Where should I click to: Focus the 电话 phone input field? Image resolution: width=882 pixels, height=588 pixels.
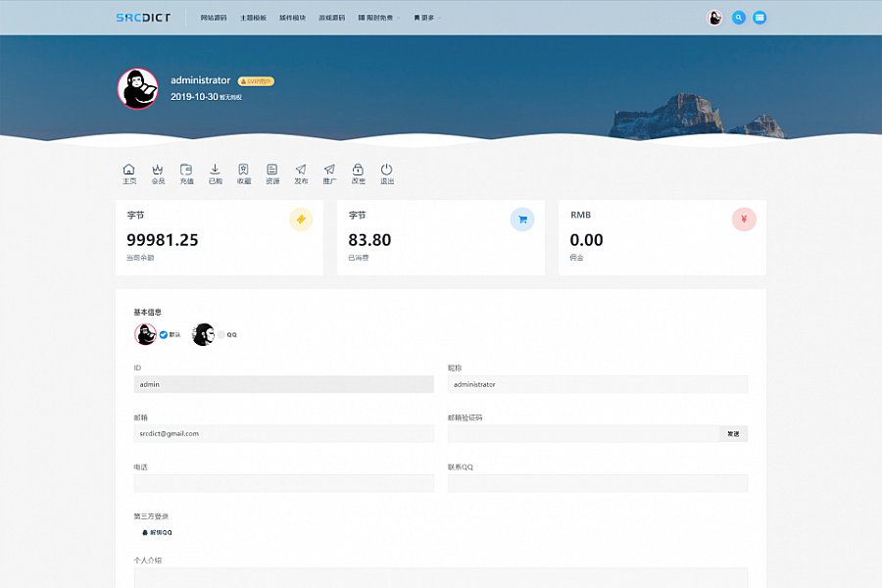(283, 483)
